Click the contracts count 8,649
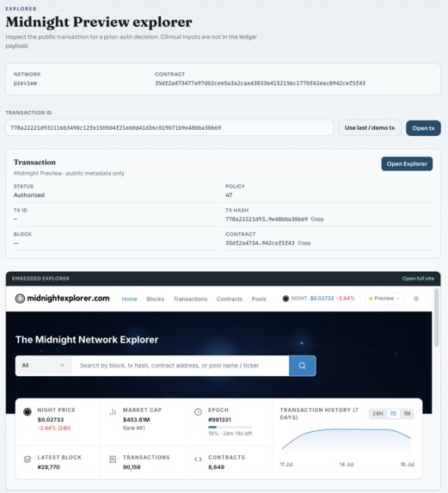The height and width of the screenshot is (493, 448). (x=216, y=467)
